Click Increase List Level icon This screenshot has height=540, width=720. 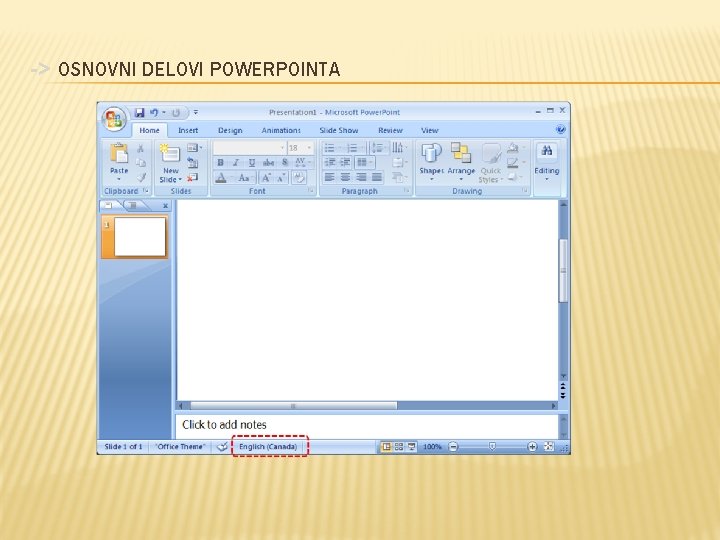point(345,163)
